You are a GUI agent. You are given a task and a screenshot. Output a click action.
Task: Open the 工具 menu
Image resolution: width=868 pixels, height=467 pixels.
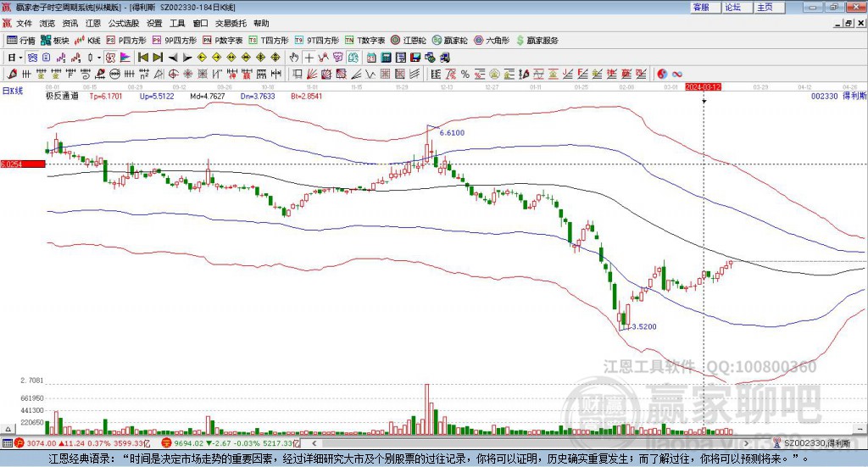[x=177, y=23]
